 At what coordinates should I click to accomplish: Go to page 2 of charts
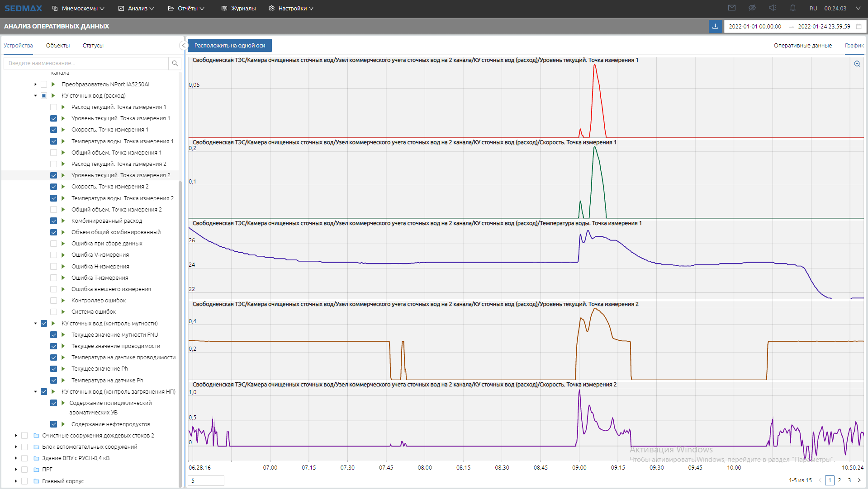840,480
